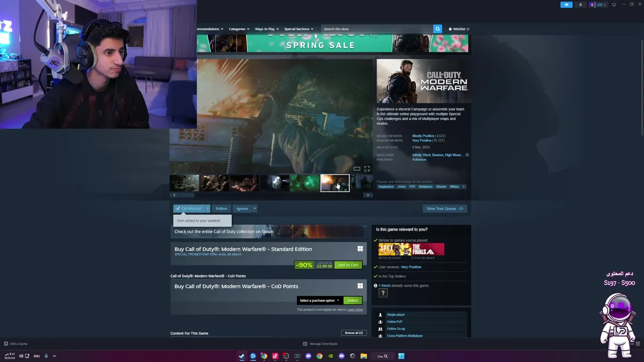The height and width of the screenshot is (362, 644).
Task: Click the Search the store input field
Action: (377, 29)
